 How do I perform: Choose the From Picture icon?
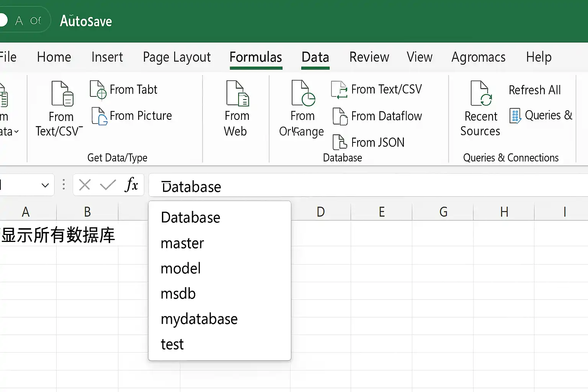(100, 116)
